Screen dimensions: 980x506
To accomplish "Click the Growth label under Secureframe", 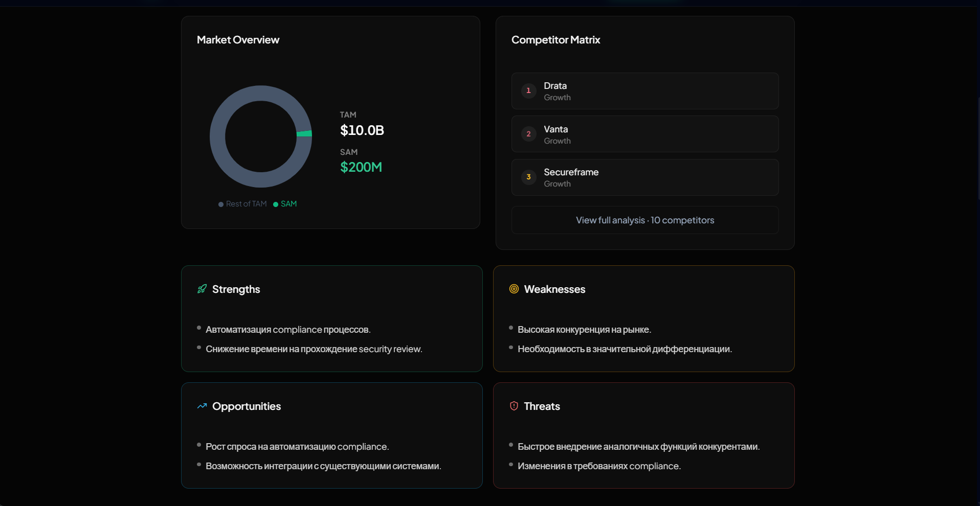I will coord(557,184).
